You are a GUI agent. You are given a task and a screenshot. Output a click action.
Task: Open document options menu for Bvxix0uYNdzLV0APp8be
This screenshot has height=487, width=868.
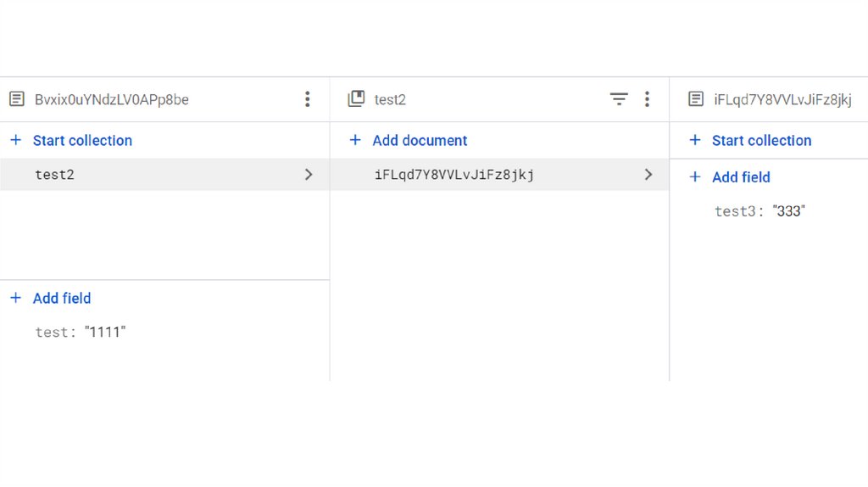(x=308, y=99)
